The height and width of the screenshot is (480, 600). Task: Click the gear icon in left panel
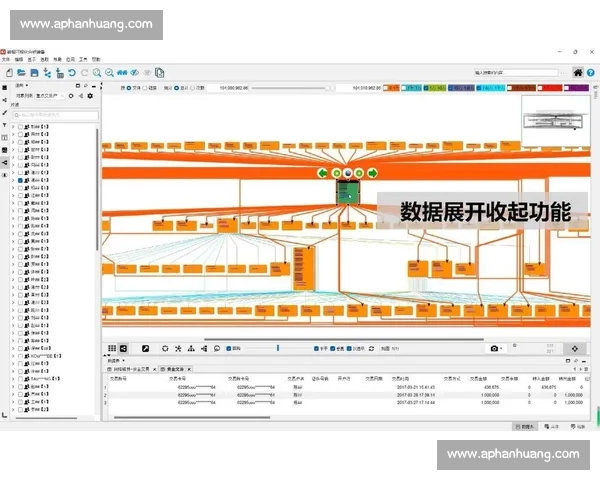click(90, 96)
